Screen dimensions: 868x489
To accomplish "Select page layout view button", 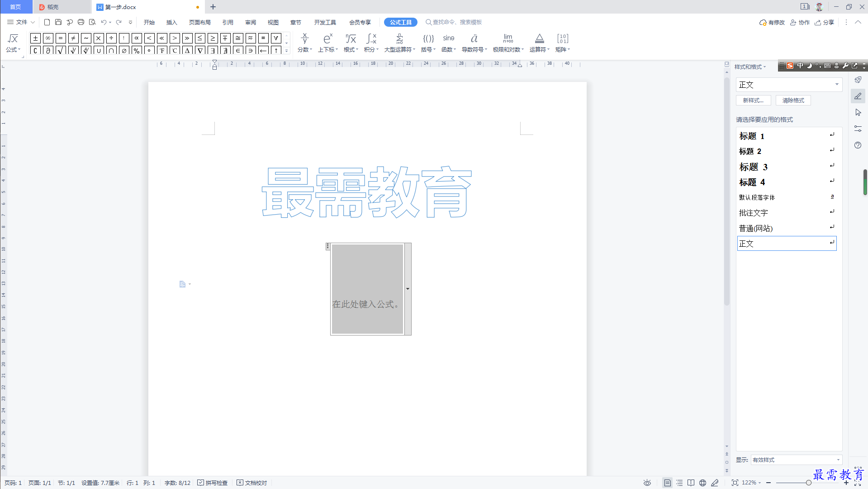I will coord(668,483).
